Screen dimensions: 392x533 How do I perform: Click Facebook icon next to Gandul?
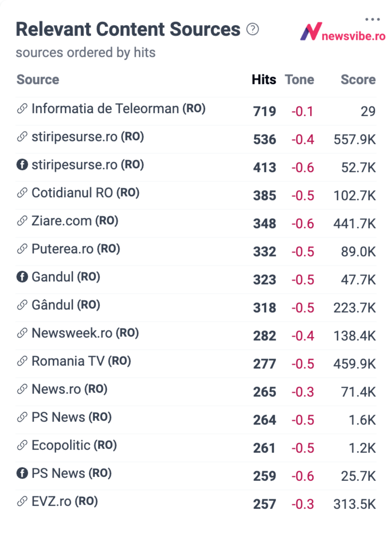[22, 277]
